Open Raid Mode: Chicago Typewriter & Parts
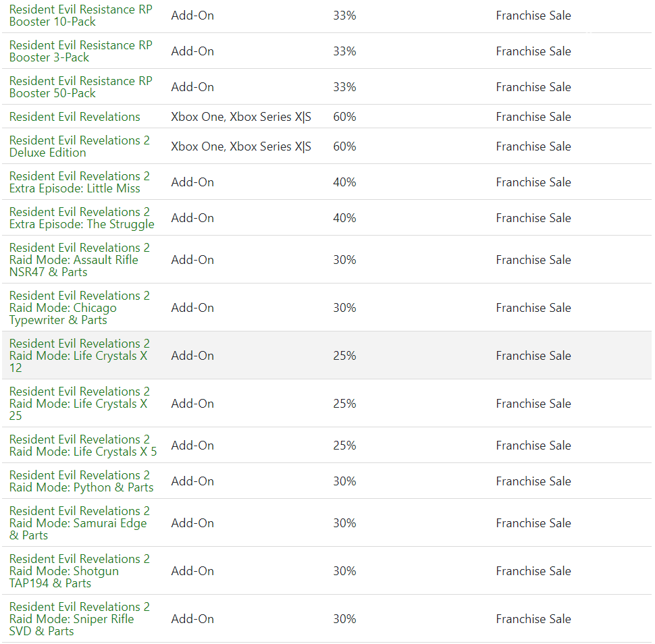 80,308
